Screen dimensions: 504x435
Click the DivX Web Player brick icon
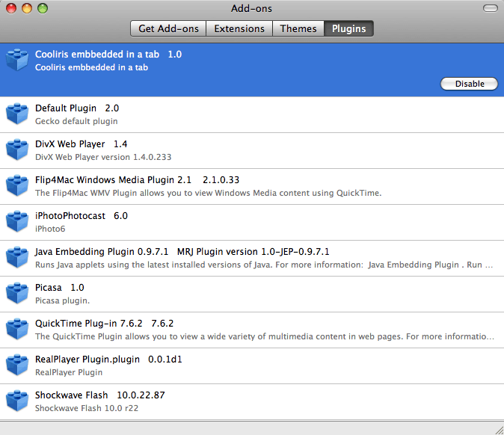click(x=17, y=150)
